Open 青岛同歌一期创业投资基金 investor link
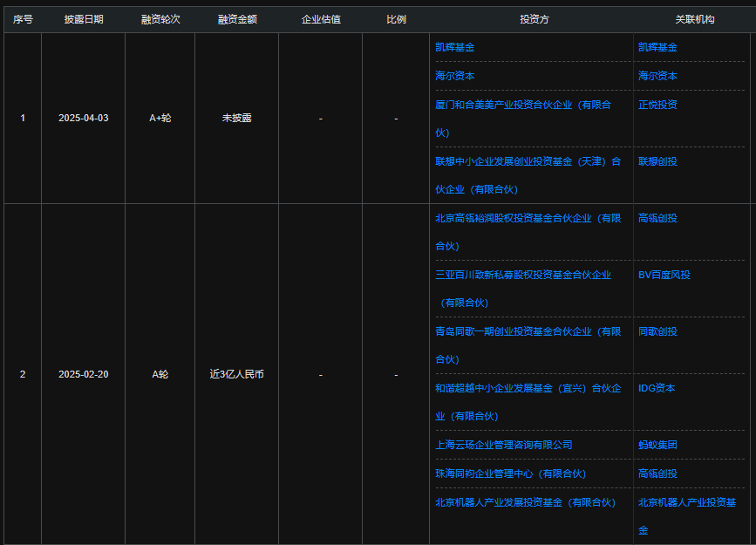Screen dimensions: 756x545 [x=528, y=345]
